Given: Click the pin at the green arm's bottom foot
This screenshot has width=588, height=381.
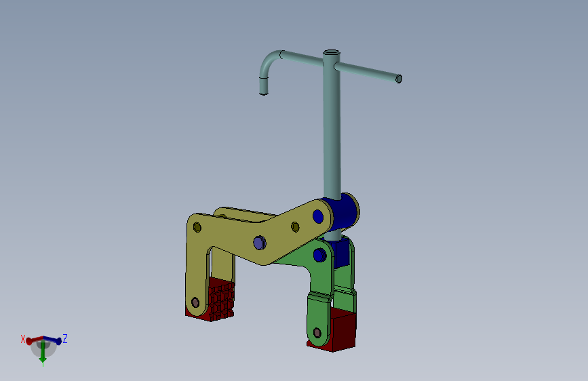Looking at the screenshot, I should coord(317,333).
